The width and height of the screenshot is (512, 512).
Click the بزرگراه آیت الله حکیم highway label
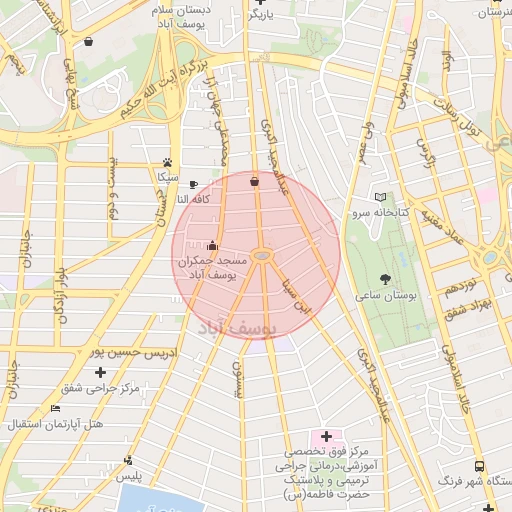coord(164,89)
